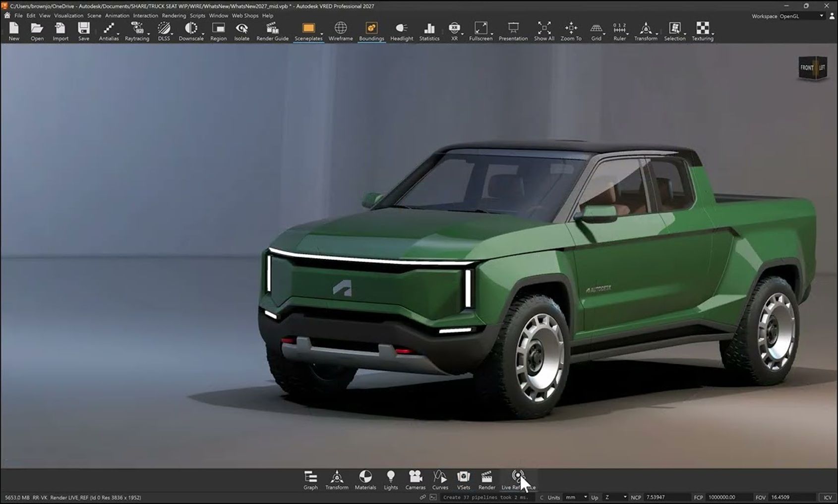Create a new scene with New
This screenshot has height=504, width=838.
(x=14, y=31)
